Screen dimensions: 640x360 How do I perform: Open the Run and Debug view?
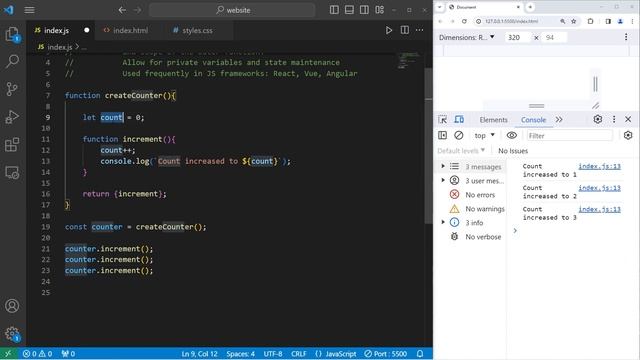click(x=12, y=117)
